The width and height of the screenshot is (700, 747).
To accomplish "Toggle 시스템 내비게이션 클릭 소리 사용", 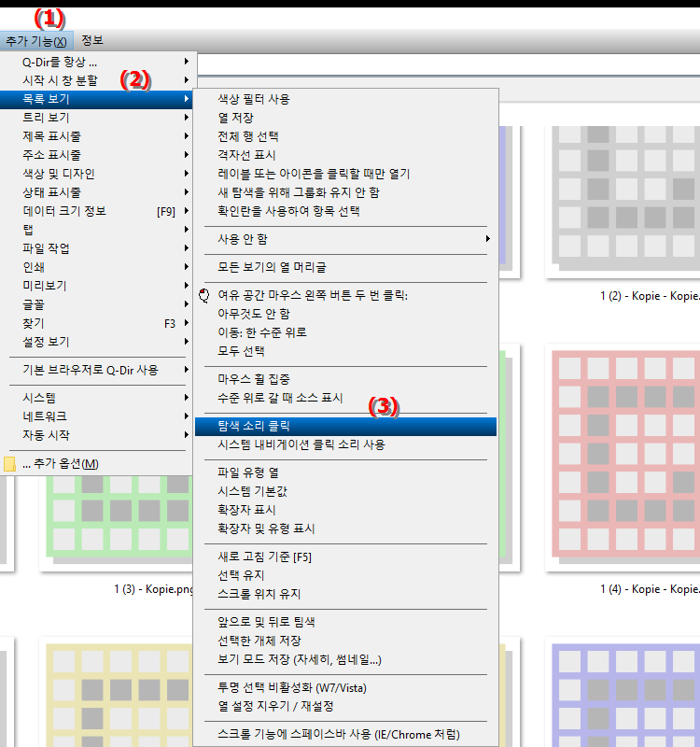I will 345,444.
